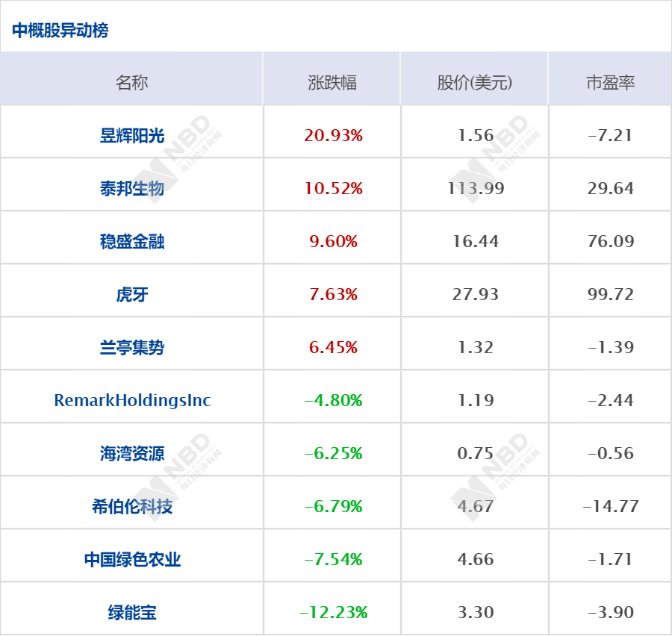Select the 绿能宝 stock name
Viewport: 672px width, 636px height.
tap(132, 612)
